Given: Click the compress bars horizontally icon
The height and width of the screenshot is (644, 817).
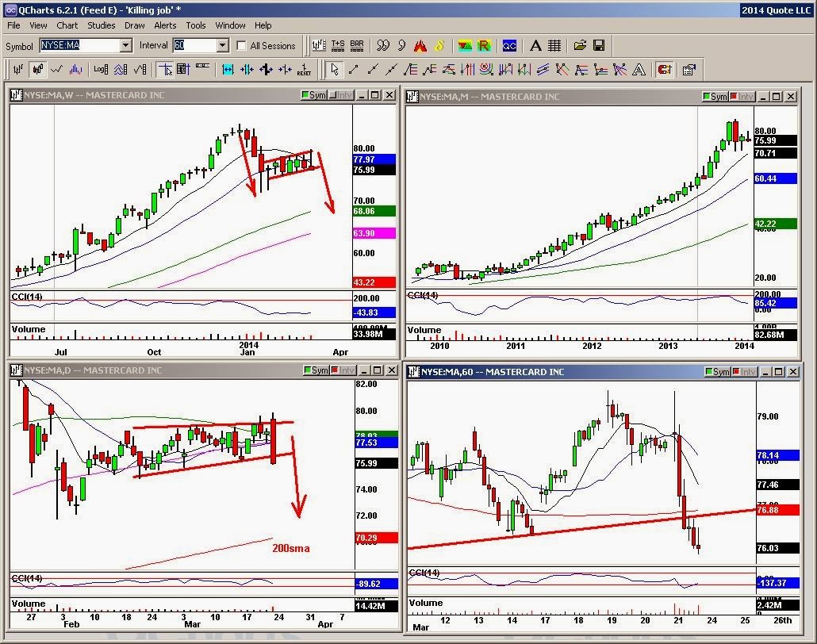Looking at the screenshot, I should coord(247,69).
